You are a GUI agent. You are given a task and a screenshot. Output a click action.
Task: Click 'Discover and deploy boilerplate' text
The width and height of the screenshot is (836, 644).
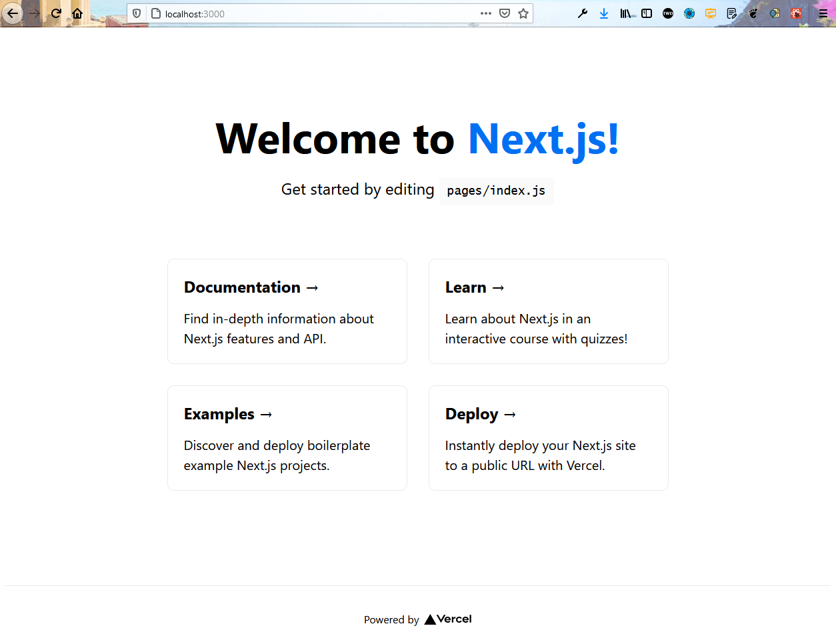click(277, 445)
